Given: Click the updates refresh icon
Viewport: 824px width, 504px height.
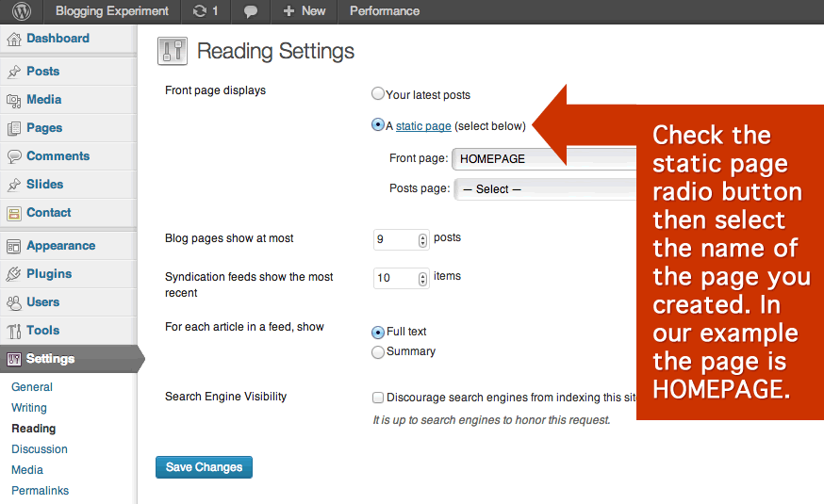Looking at the screenshot, I should click(x=200, y=11).
